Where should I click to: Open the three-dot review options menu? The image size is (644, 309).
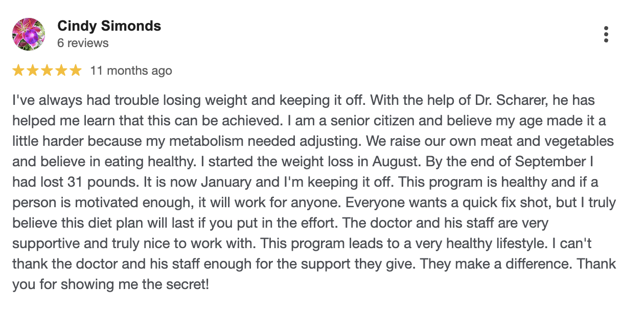tap(606, 34)
